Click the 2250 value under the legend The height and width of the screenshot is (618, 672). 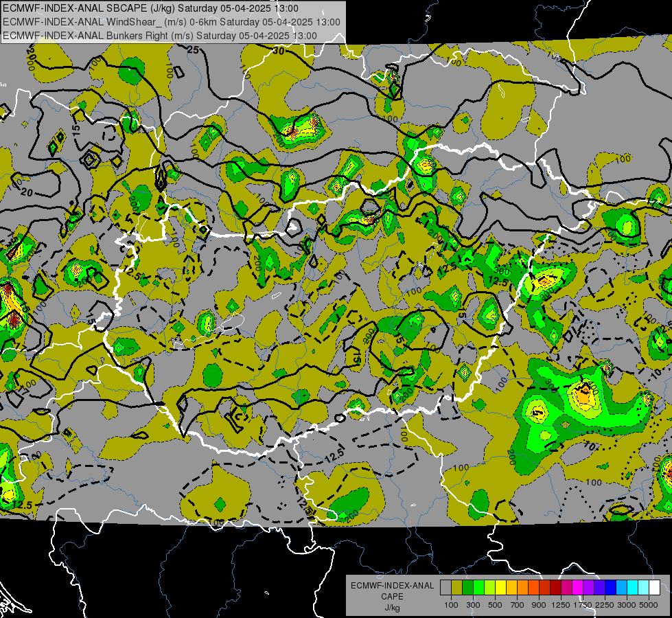(605, 605)
